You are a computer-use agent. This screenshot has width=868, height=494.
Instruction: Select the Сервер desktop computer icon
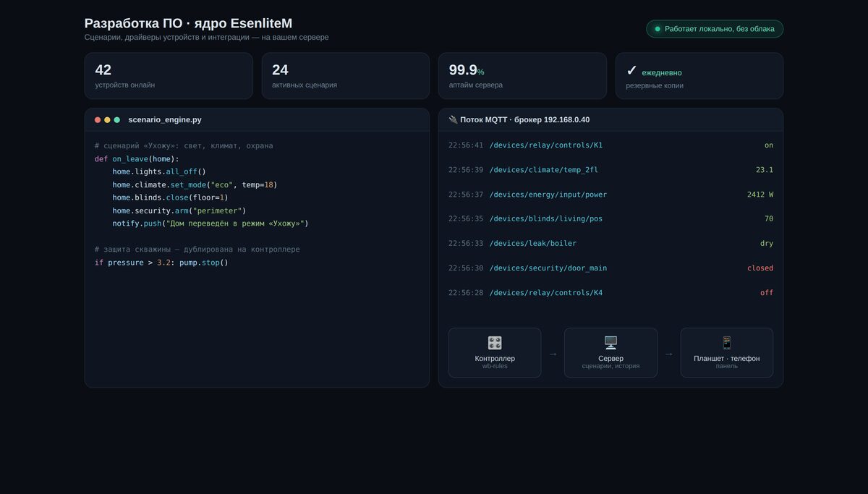tap(610, 343)
